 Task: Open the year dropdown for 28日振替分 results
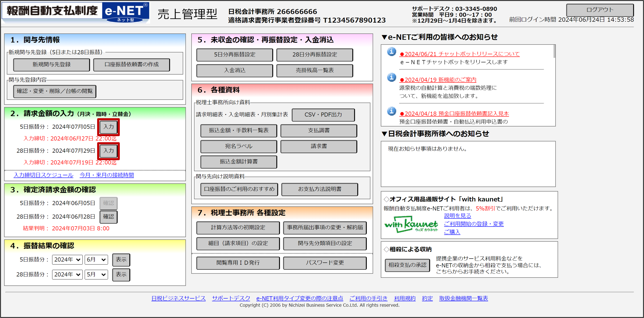tap(67, 275)
